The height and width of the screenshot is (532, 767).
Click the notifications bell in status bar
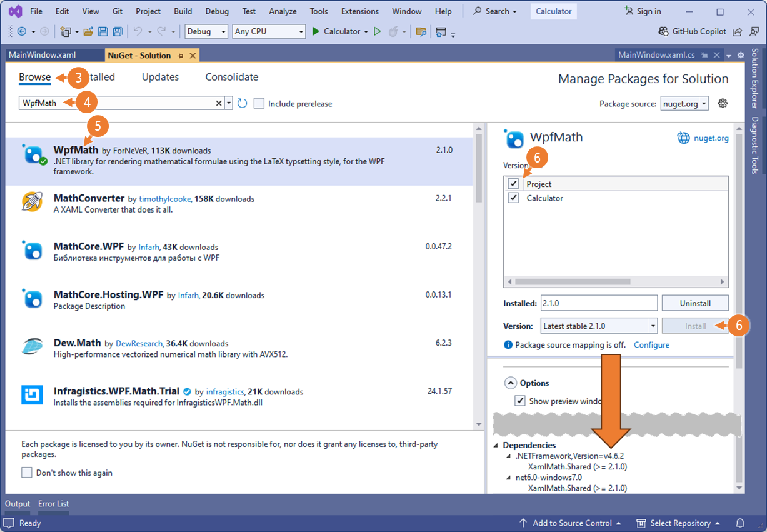(740, 523)
